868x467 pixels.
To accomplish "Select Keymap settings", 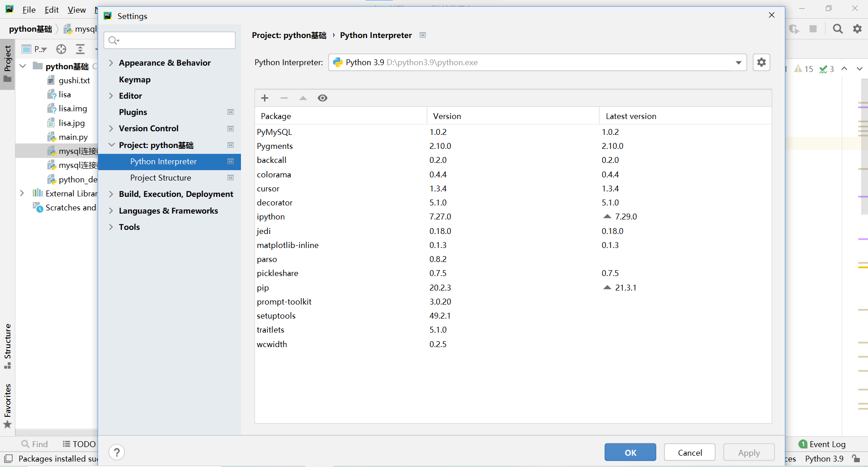I will coord(135,80).
